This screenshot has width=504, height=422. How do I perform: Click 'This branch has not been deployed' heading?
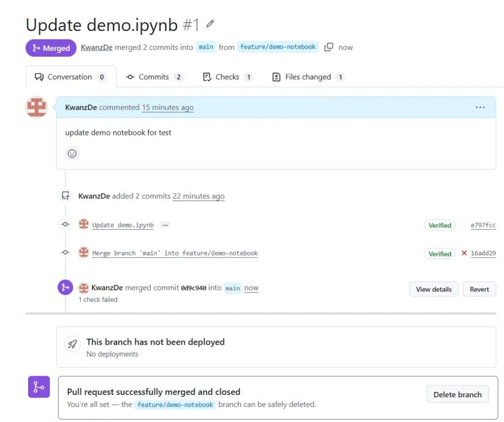coord(156,342)
